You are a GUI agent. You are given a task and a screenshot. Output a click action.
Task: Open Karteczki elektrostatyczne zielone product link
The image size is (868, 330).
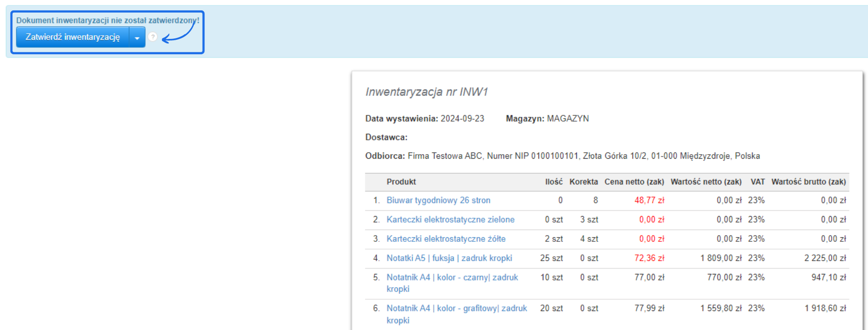point(450,220)
